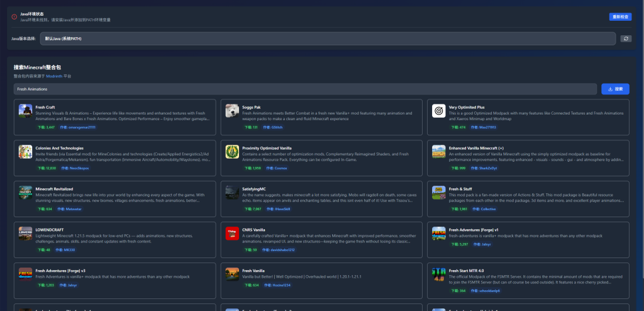
Task: Select the Very Optimized Plus title
Action: [466, 107]
